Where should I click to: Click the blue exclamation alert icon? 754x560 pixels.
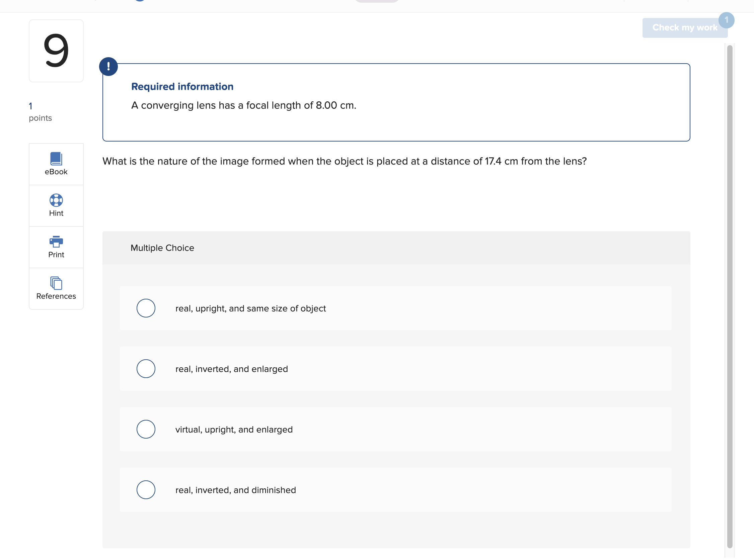coord(108,67)
